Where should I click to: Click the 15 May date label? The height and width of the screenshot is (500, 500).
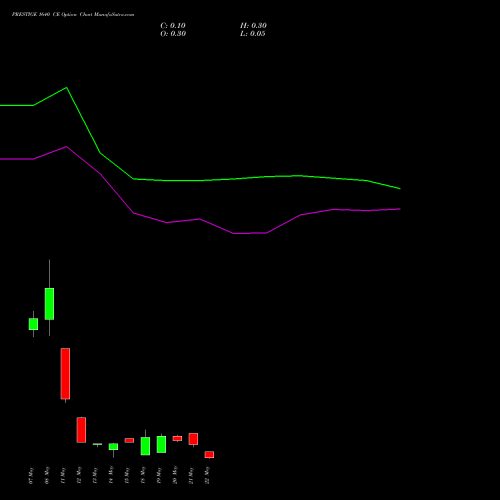(127, 476)
